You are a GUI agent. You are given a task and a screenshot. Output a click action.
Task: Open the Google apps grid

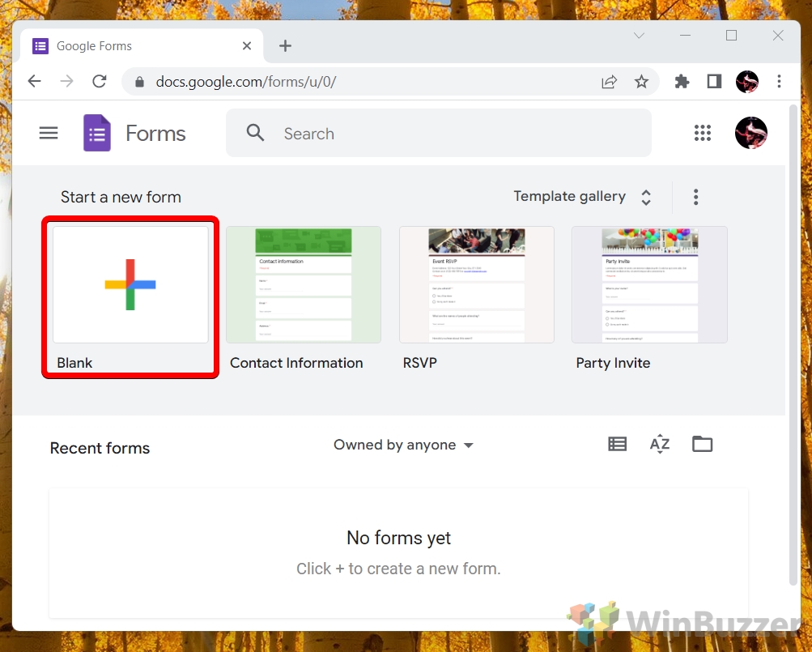pyautogui.click(x=702, y=133)
